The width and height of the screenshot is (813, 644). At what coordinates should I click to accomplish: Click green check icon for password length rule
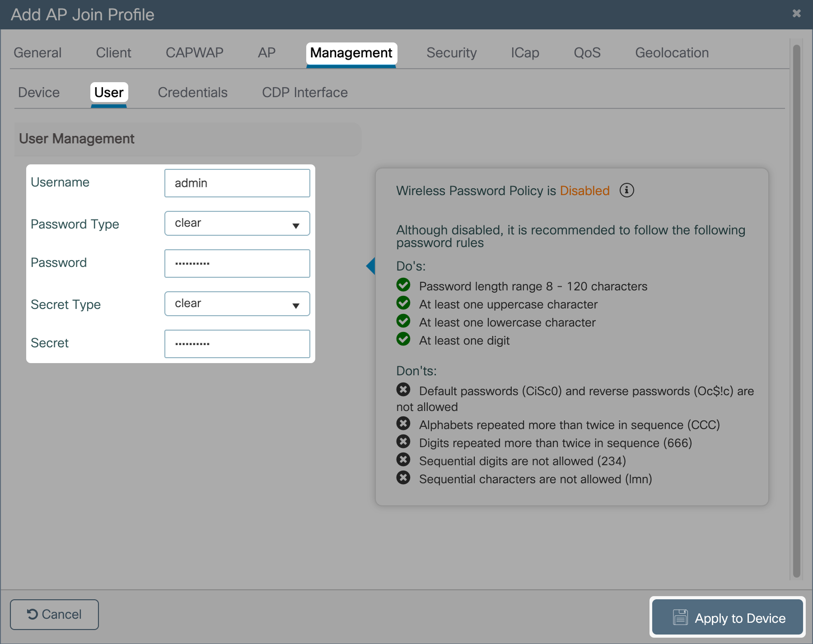pos(403,285)
